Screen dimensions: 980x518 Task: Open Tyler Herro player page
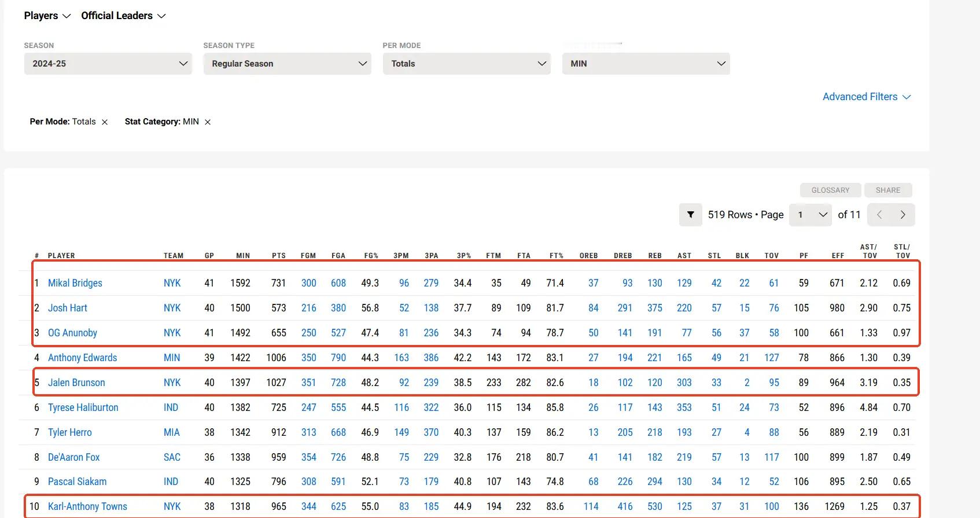click(x=69, y=432)
